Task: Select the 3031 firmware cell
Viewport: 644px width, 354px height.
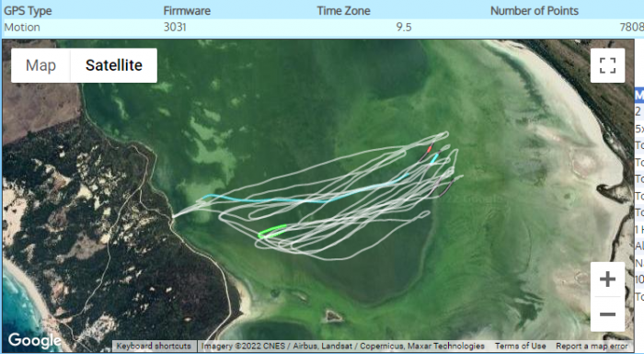Action: point(175,27)
